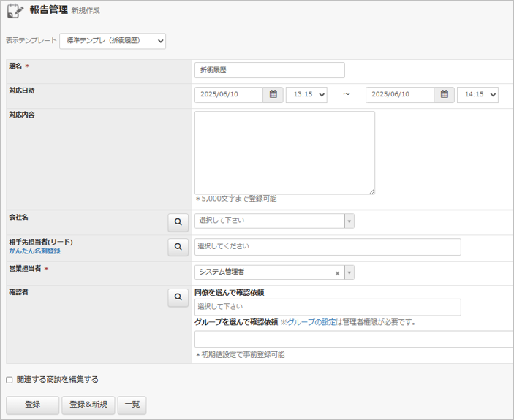Enable the 関連する商談を編集する checkbox
514x420 pixels.
coord(10,380)
